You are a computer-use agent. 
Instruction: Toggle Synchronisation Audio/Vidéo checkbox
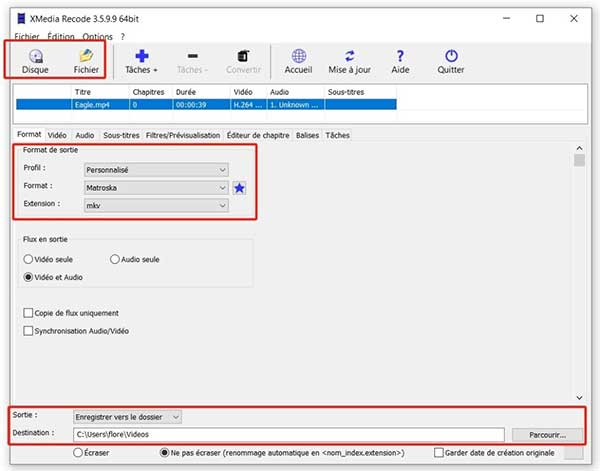point(28,331)
